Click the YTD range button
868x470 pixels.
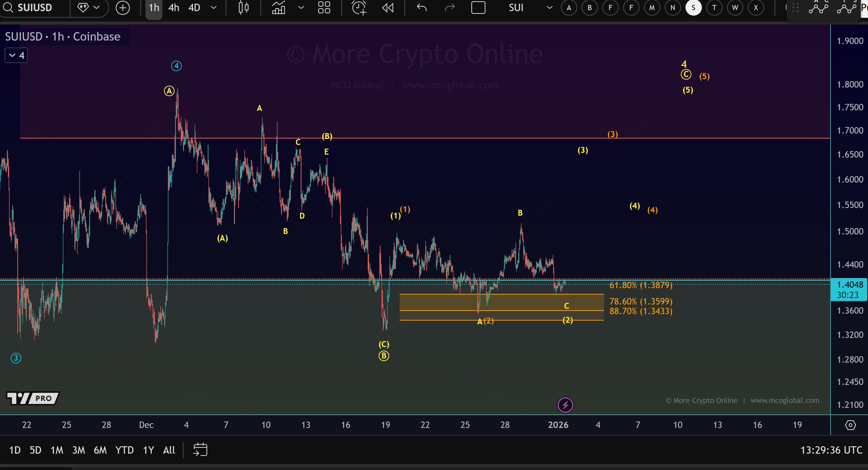[124, 450]
